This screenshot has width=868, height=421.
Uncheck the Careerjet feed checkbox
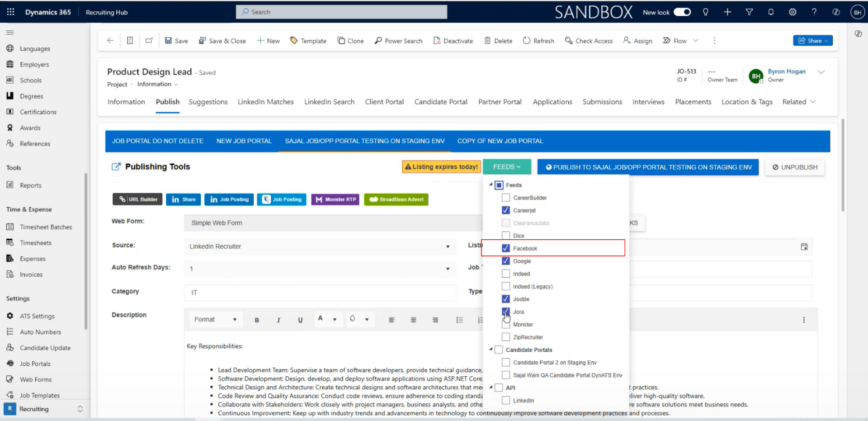[506, 210]
